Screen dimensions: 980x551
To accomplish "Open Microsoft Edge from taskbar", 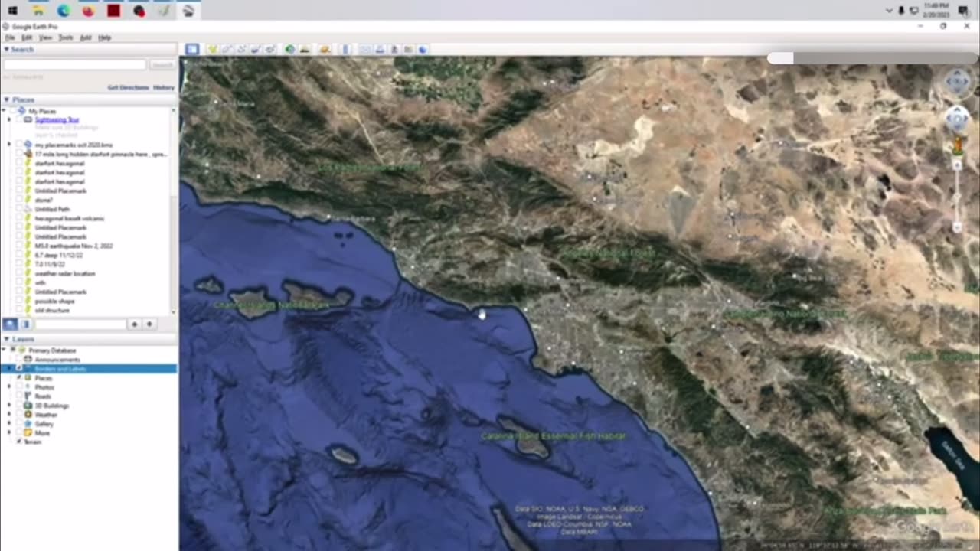I will tap(63, 10).
